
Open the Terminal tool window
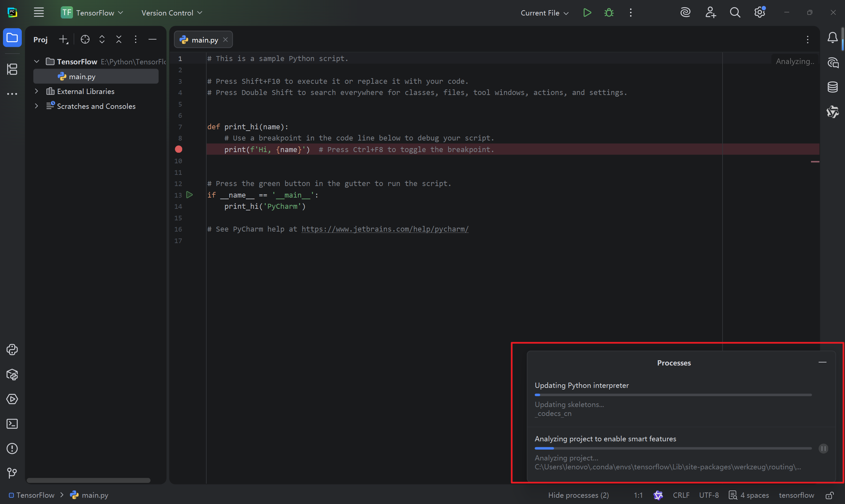pos(12,424)
